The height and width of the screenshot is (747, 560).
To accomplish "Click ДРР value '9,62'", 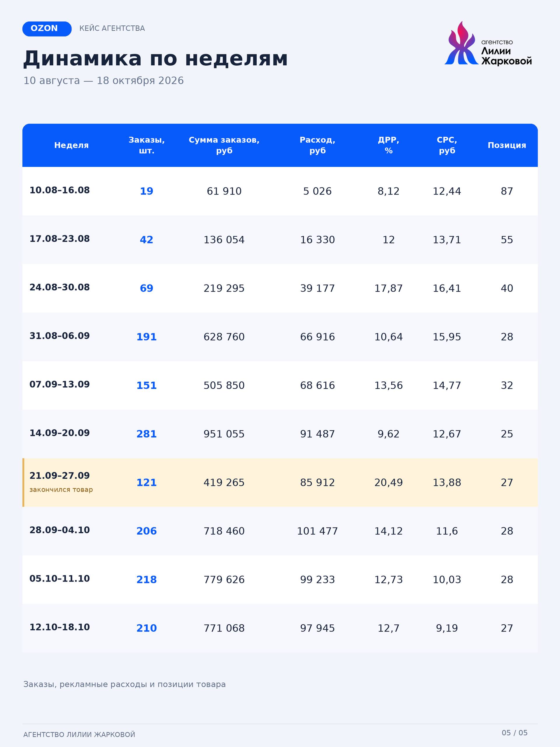I will [x=388, y=434].
